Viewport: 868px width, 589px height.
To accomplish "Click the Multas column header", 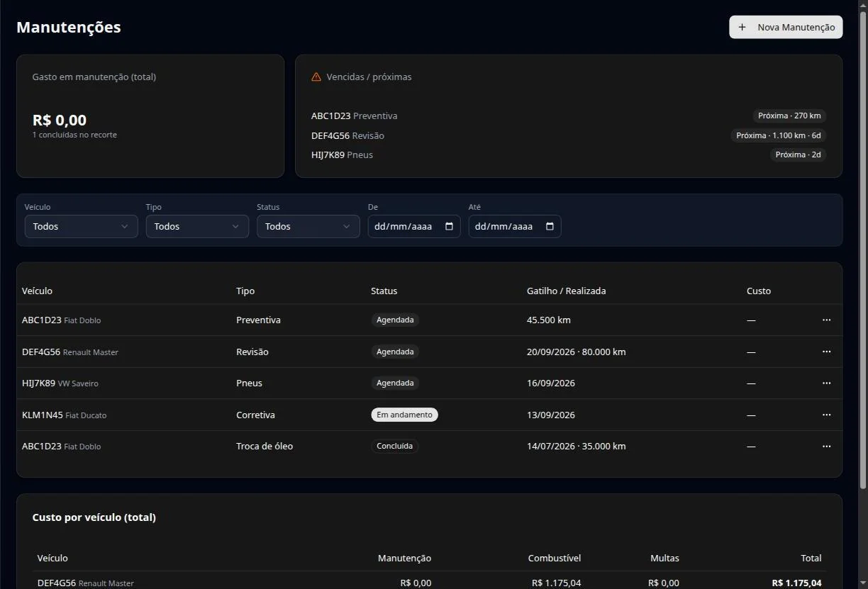I will tap(664, 558).
